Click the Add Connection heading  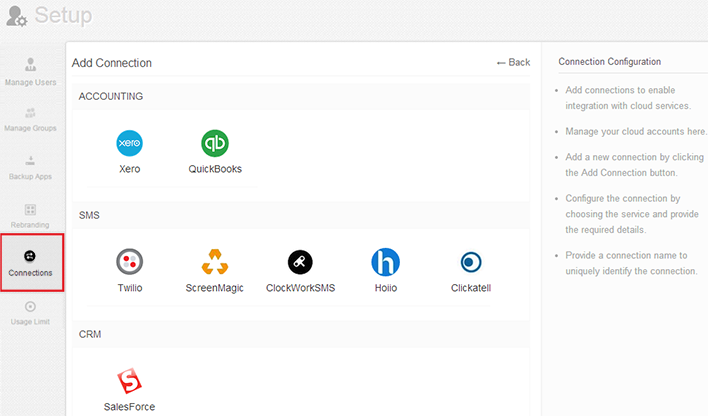click(112, 63)
